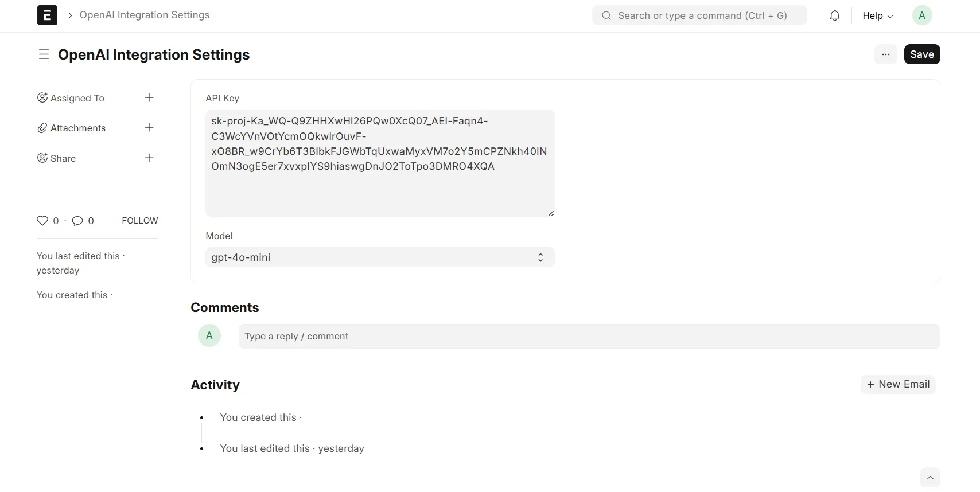This screenshot has height=492, width=980.
Task: Follow this document
Action: tap(140, 221)
